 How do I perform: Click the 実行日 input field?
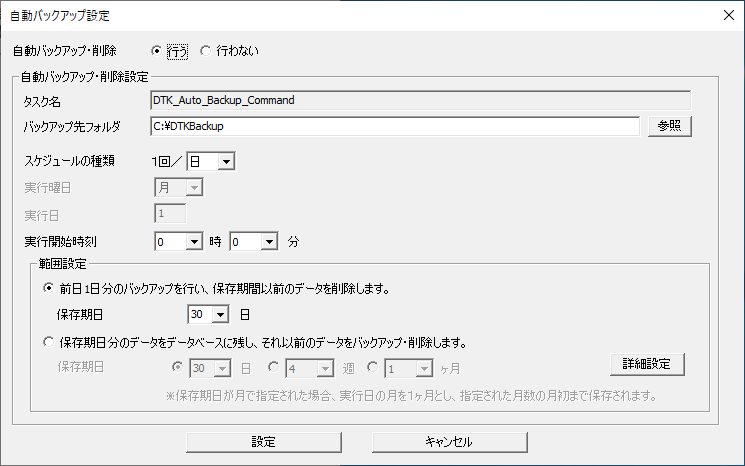[170, 214]
